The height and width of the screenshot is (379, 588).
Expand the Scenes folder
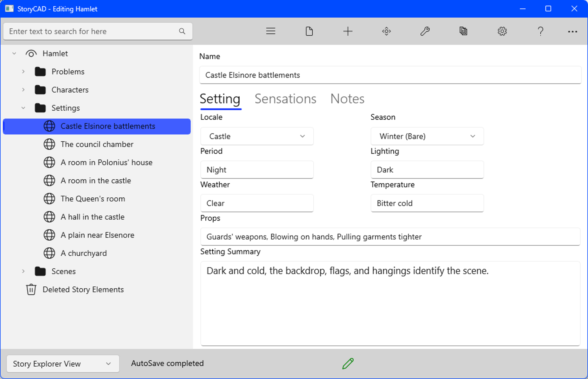point(23,271)
